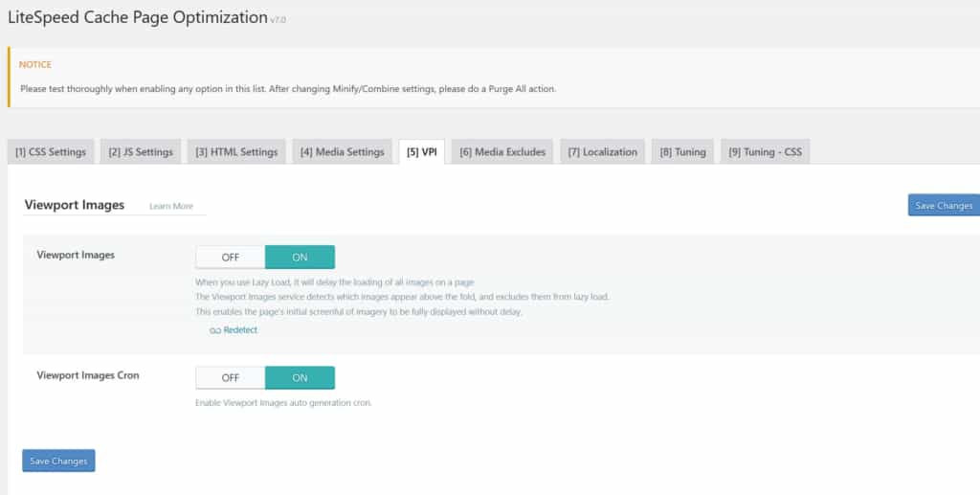980x495 pixels.
Task: Click the LiteSpeed Cache Page Optimization title
Action: pyautogui.click(x=138, y=17)
